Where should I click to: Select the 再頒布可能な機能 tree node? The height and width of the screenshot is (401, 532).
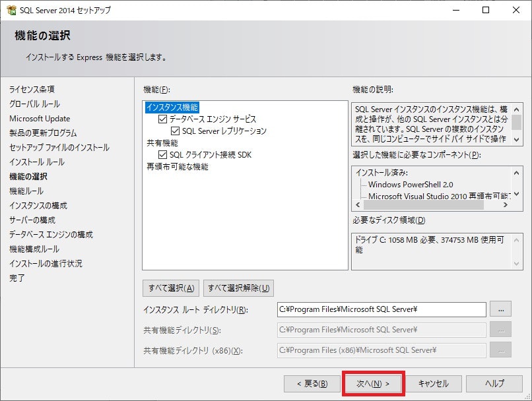[178, 167]
